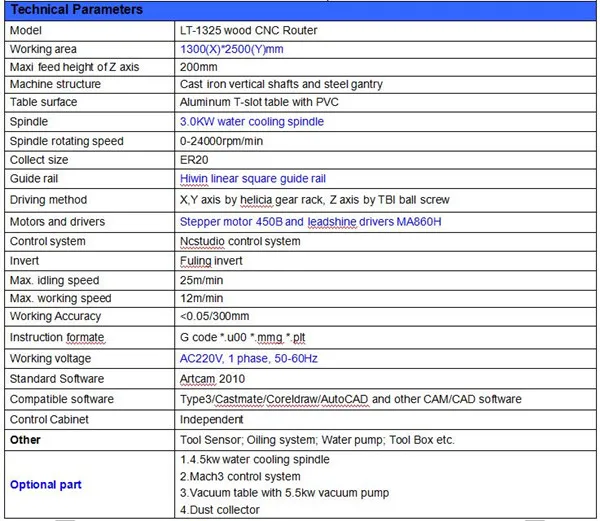The height and width of the screenshot is (521, 600).
Task: Select the 'Instruction formate' label
Action: pyautogui.click(x=57, y=338)
